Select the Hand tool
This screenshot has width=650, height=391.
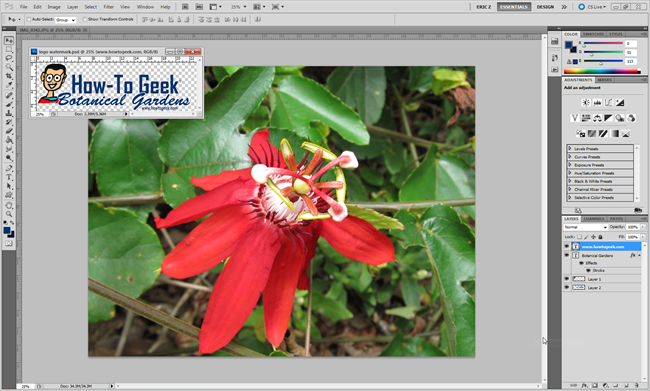9,206
